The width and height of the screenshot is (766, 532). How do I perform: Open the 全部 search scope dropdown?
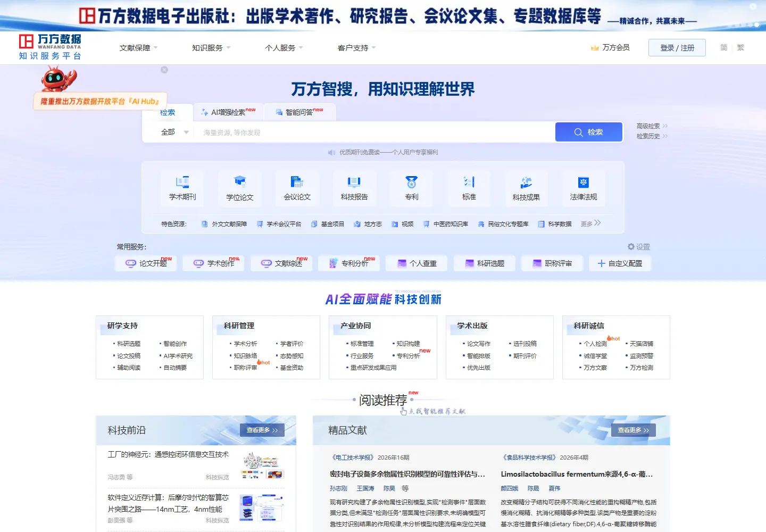click(174, 132)
